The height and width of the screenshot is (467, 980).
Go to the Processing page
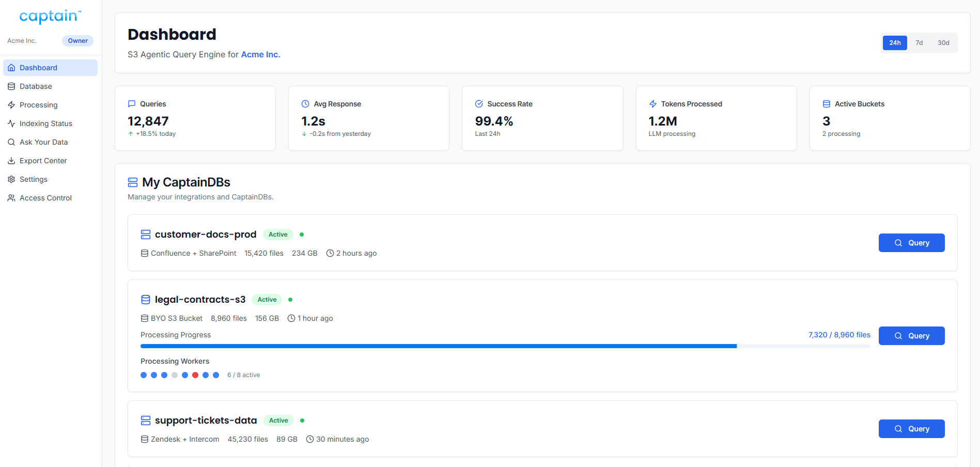pos(50,105)
